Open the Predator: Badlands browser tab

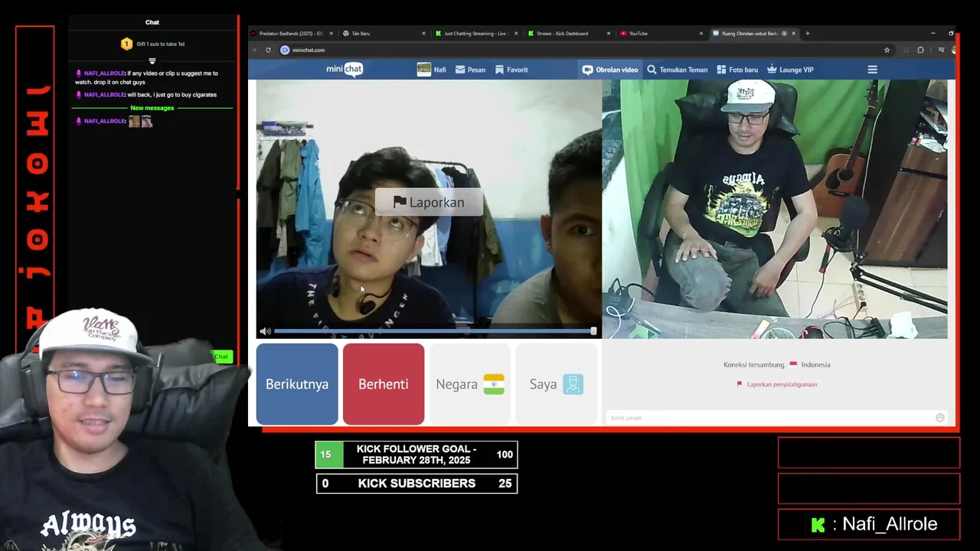coord(291,34)
